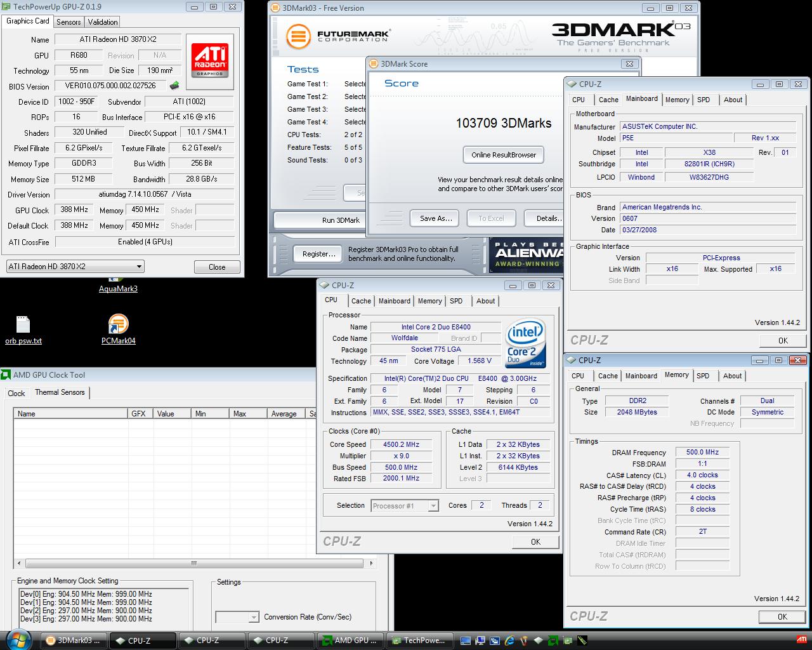
Task: Click the Min column header
Action: click(210, 414)
